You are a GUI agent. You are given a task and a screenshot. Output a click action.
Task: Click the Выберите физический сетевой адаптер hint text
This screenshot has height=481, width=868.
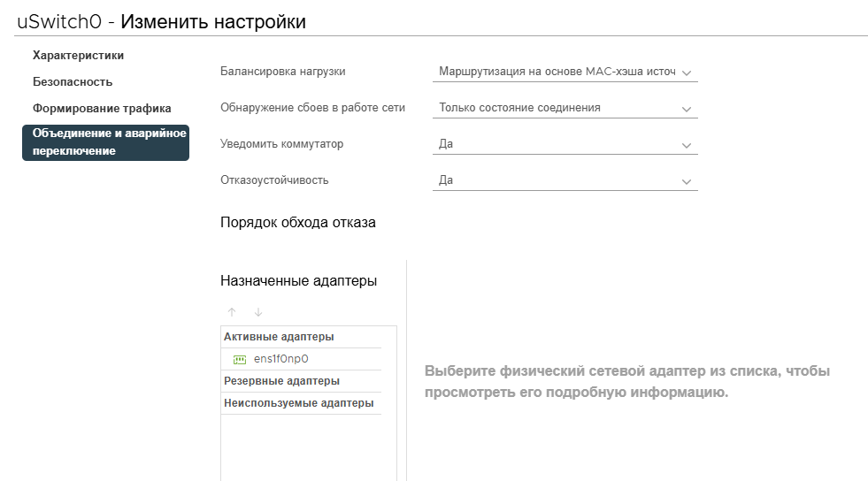[627, 381]
